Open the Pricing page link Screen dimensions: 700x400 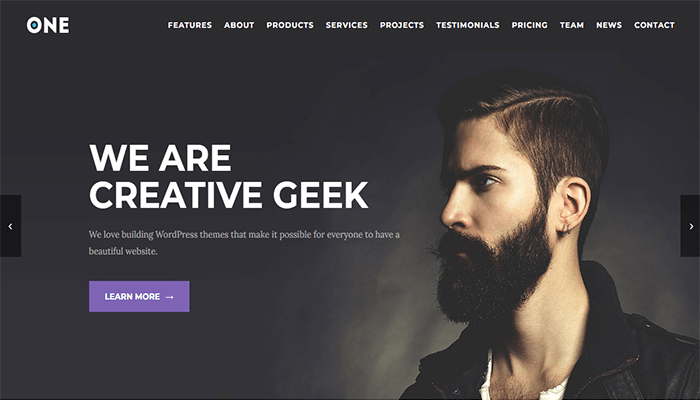click(x=529, y=25)
